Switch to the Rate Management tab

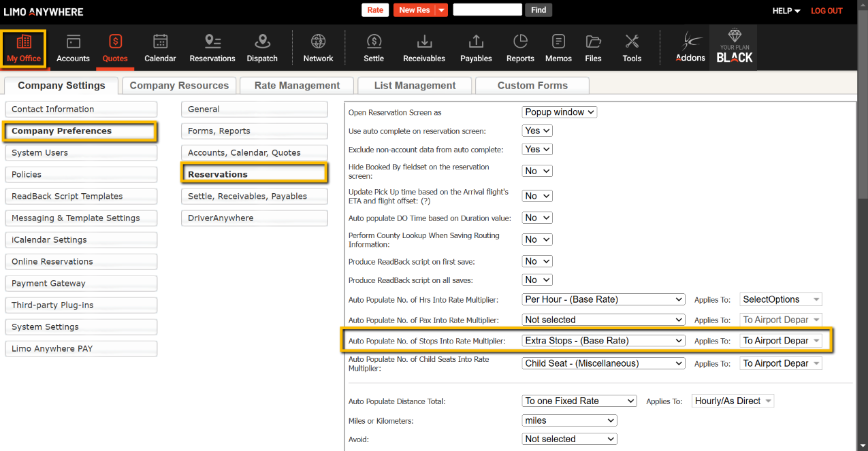(x=297, y=86)
